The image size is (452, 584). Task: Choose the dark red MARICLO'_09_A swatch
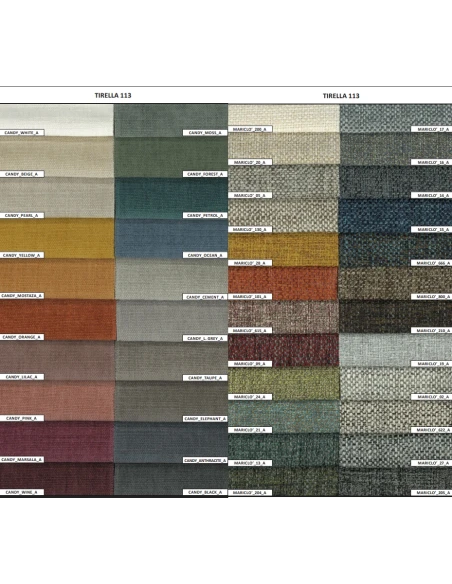point(283,350)
